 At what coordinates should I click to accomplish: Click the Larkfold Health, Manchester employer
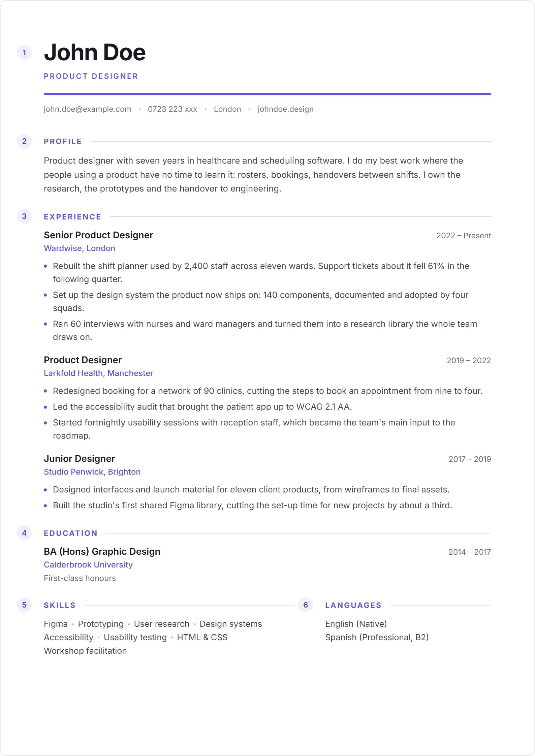point(98,373)
